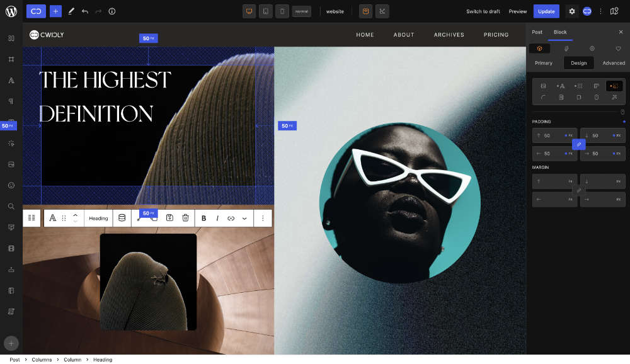Edit the top margin value field

[x=553, y=181]
